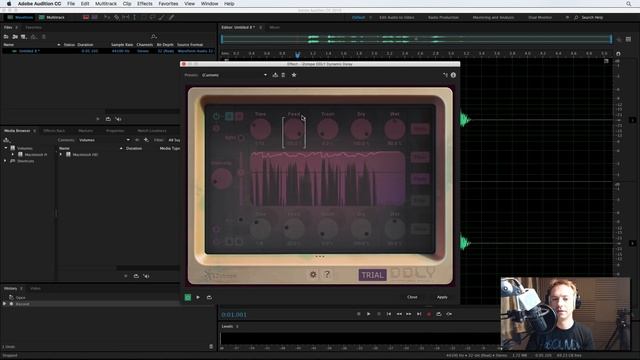The height and width of the screenshot is (360, 640).
Task: Toggle pink square button in top delay
Action: click(239, 116)
